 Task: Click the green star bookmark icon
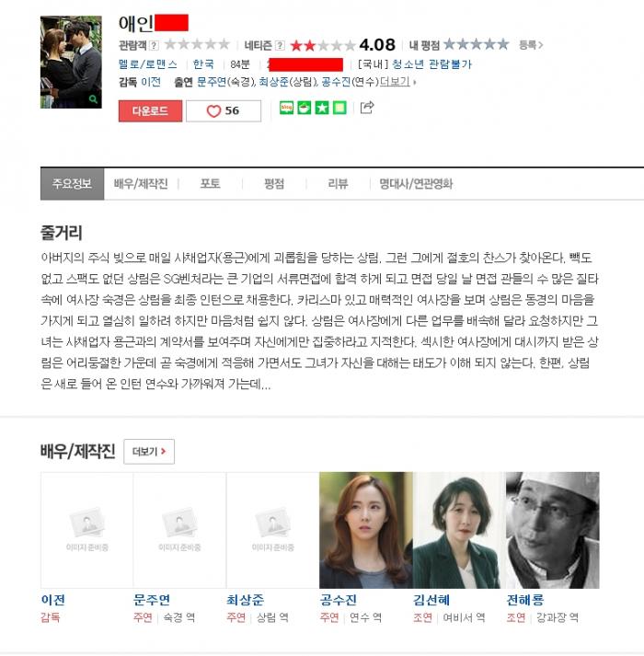pyautogui.click(x=322, y=108)
